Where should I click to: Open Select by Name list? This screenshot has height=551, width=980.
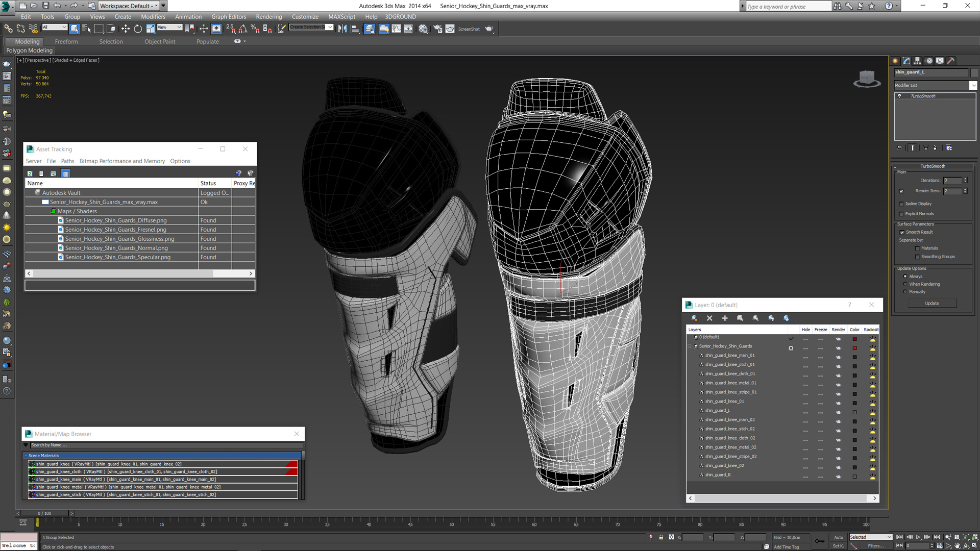(x=86, y=29)
